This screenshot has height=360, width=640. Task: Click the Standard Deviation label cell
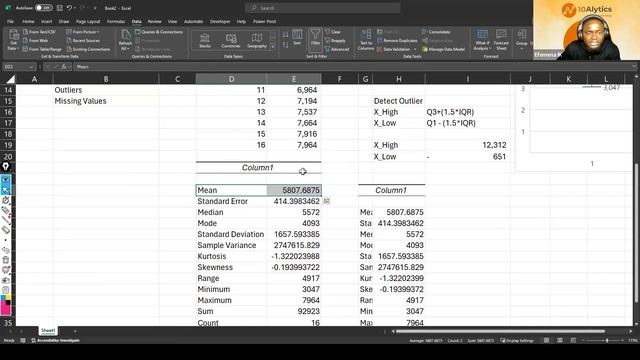point(231,234)
